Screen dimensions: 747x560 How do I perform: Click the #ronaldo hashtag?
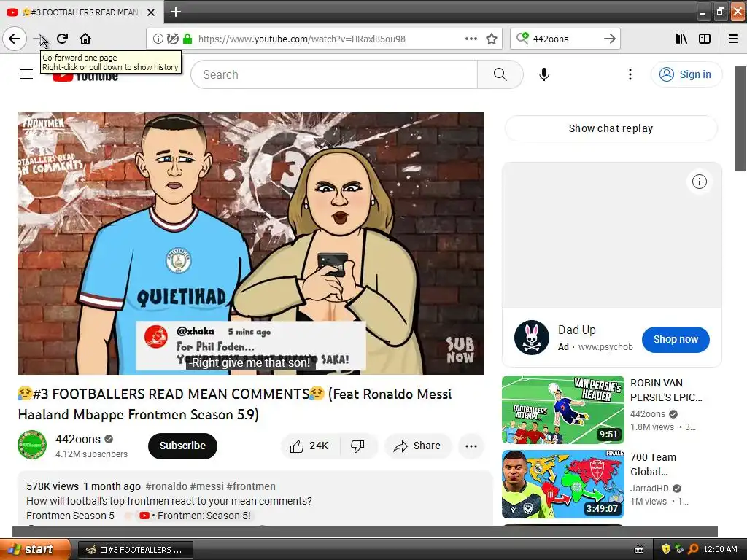click(166, 486)
